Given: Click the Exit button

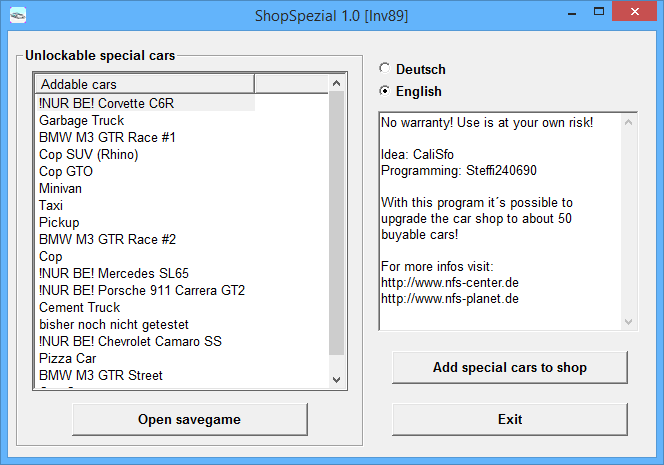Looking at the screenshot, I should pyautogui.click(x=509, y=419).
